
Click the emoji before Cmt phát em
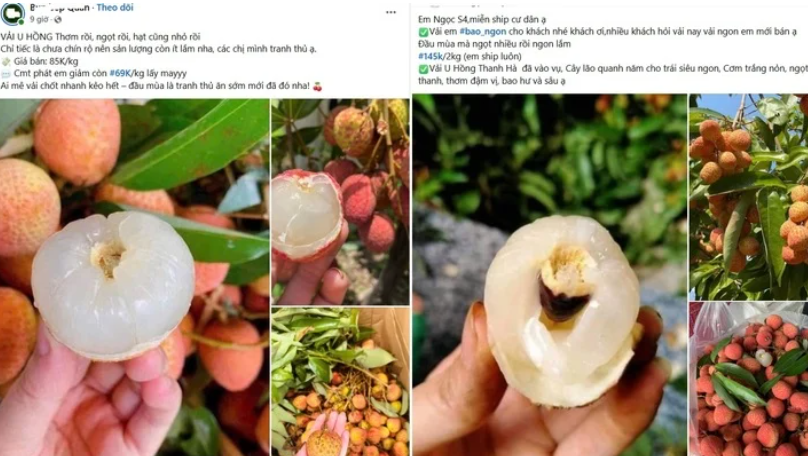point(6,74)
